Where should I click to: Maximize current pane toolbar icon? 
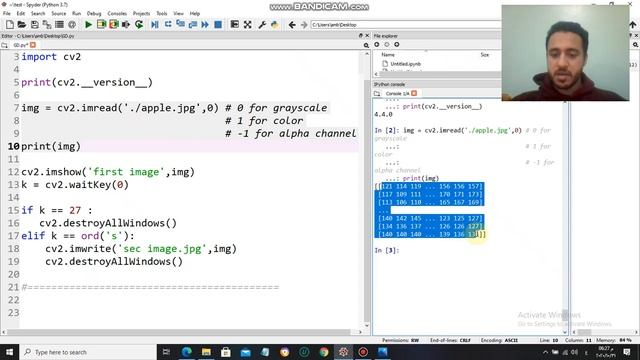(x=235, y=25)
